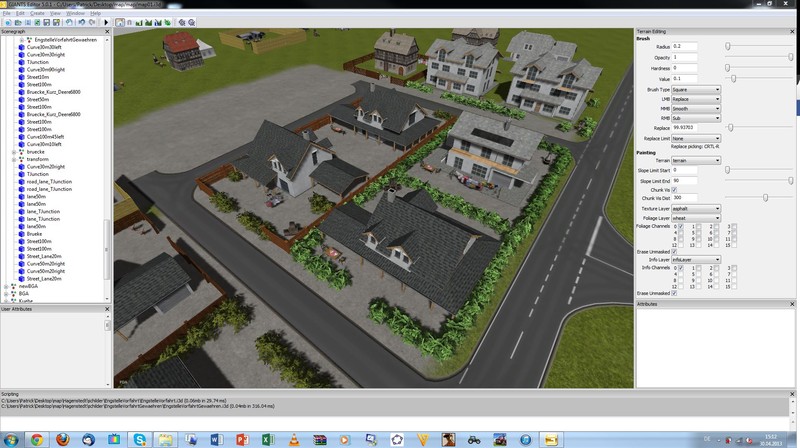Screen dimensions: 800x448
Task: Open the Brush Type dropdown
Action: [x=695, y=89]
